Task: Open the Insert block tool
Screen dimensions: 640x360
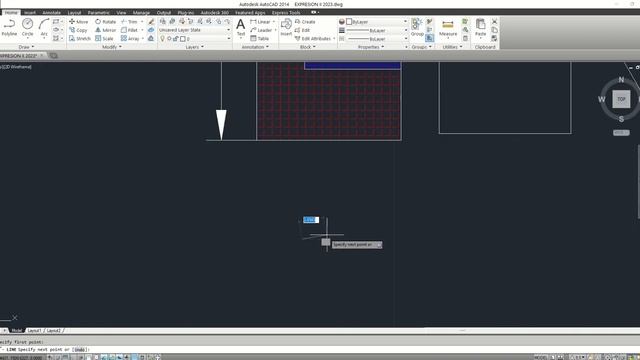Action: (286, 28)
